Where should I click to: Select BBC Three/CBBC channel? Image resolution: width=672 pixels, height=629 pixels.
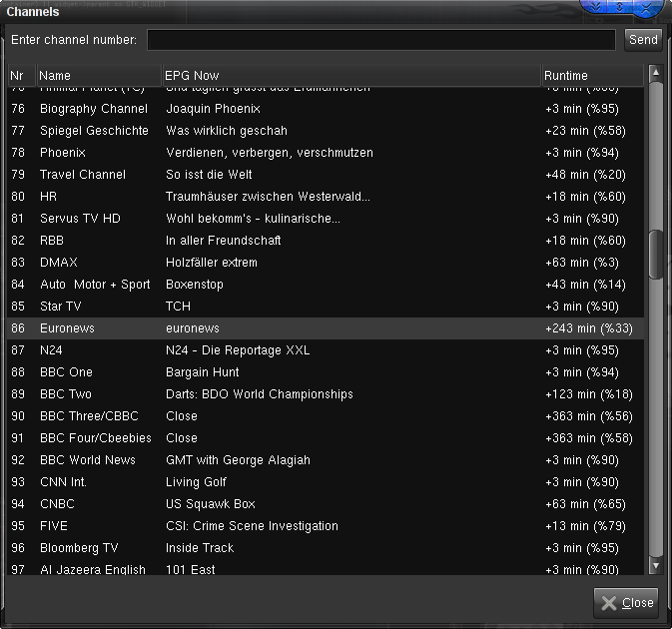[x=326, y=416]
